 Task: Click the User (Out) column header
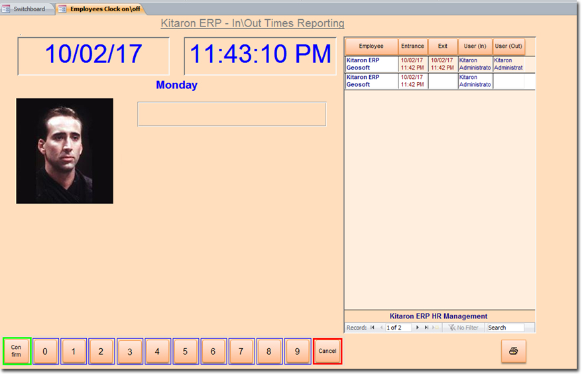[x=508, y=46]
